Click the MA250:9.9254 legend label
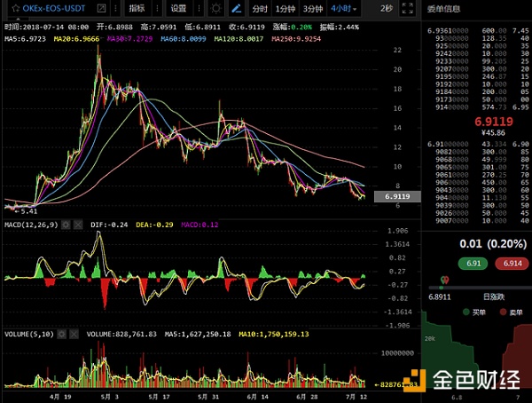532x403 pixels. point(296,39)
